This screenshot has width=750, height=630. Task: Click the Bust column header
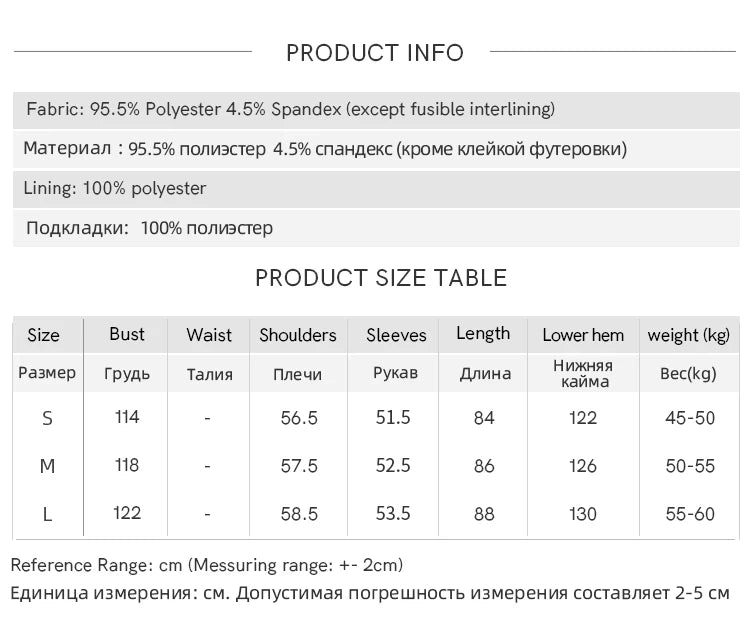pyautogui.click(x=127, y=334)
